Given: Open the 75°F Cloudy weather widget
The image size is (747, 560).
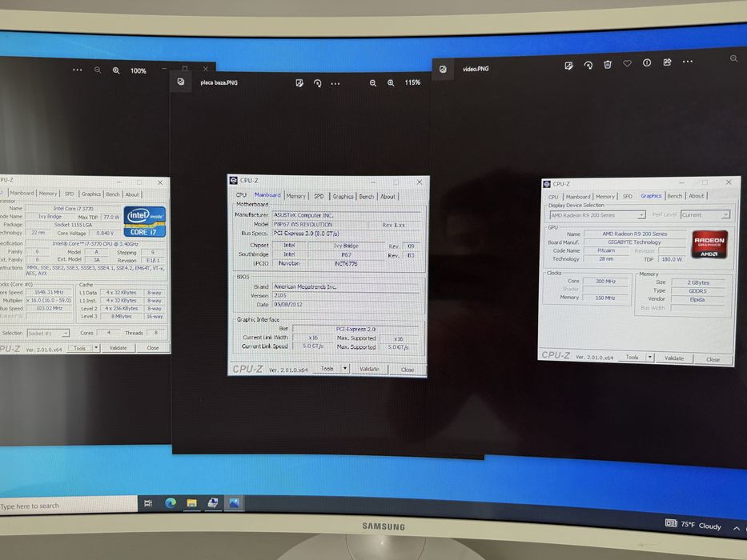Looking at the screenshot, I should (693, 525).
